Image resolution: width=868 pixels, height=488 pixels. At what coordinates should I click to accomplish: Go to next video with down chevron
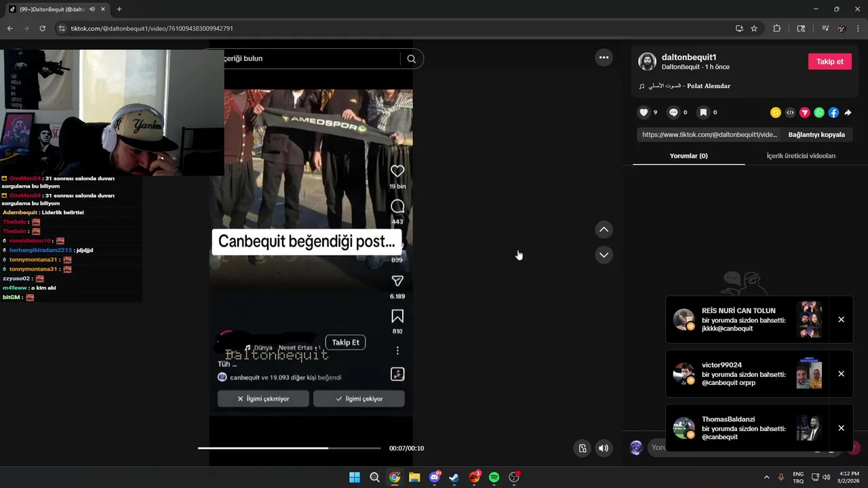tap(604, 255)
